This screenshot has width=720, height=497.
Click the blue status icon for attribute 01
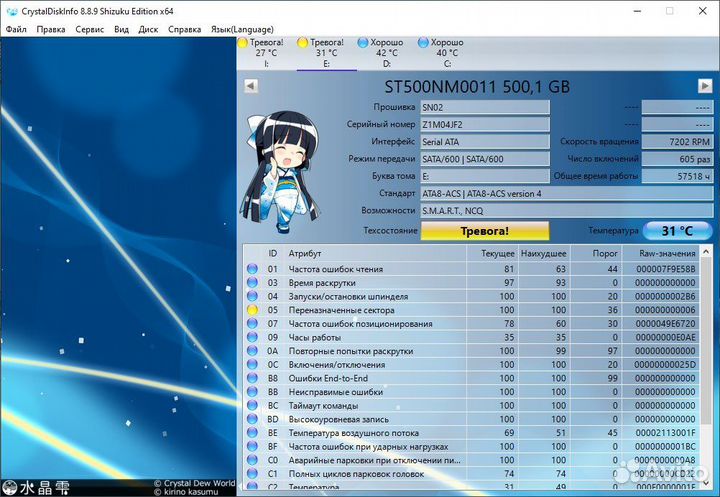click(x=252, y=269)
